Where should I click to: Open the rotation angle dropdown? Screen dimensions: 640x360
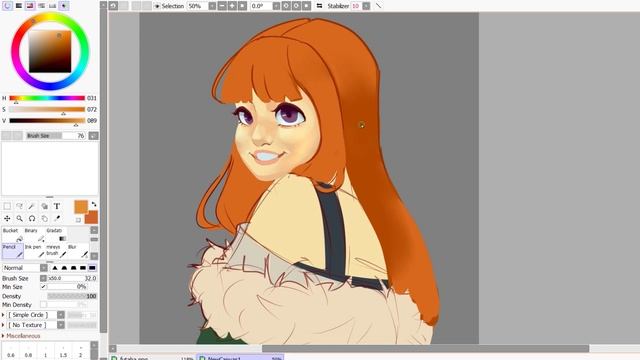tap(276, 6)
